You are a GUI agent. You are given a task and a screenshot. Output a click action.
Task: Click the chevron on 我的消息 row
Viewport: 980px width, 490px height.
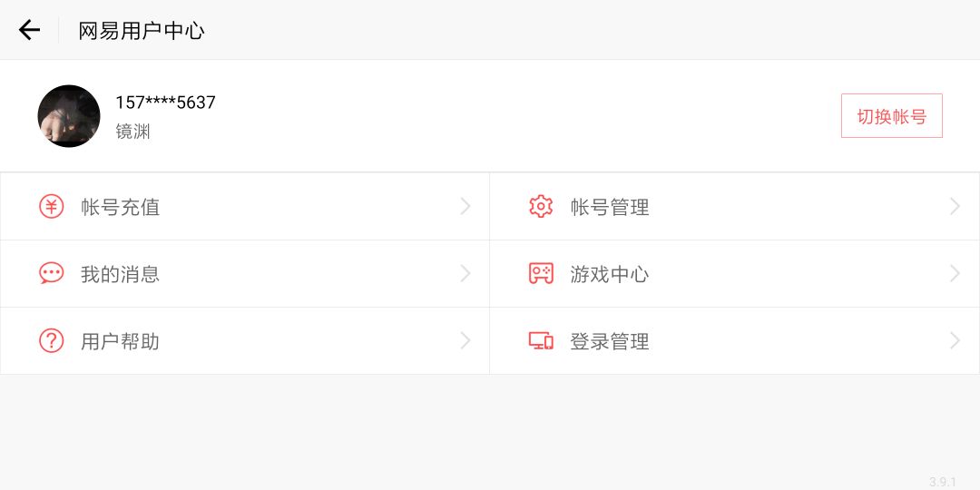465,273
